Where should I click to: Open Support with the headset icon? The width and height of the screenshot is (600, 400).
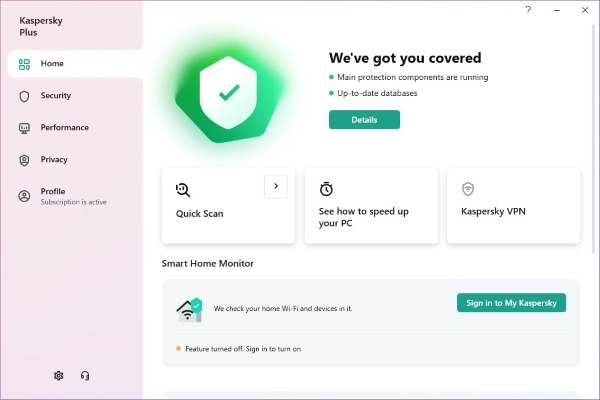point(85,376)
